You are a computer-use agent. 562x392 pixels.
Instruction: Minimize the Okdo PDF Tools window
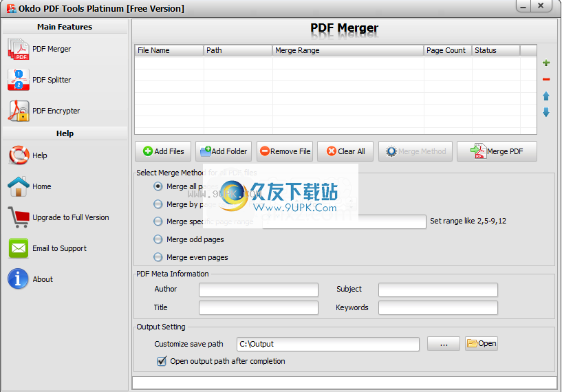coord(523,6)
